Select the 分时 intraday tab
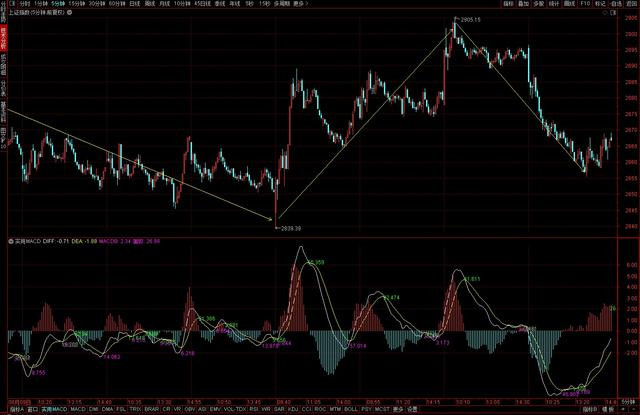This screenshot has width=640, height=415. [x=25, y=4]
